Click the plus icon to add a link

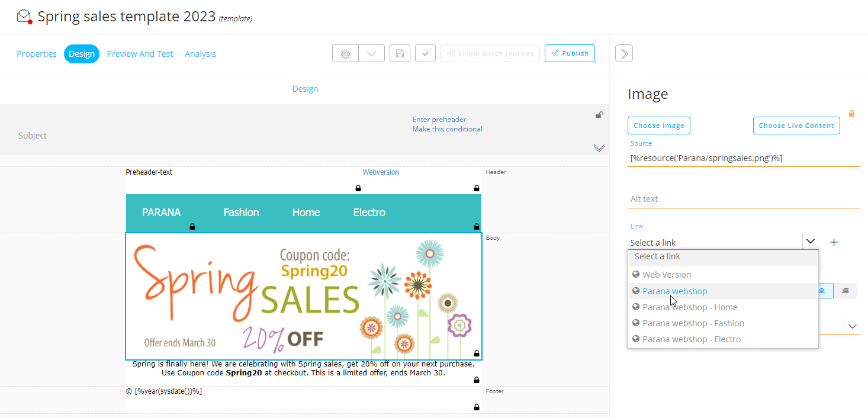tap(834, 242)
